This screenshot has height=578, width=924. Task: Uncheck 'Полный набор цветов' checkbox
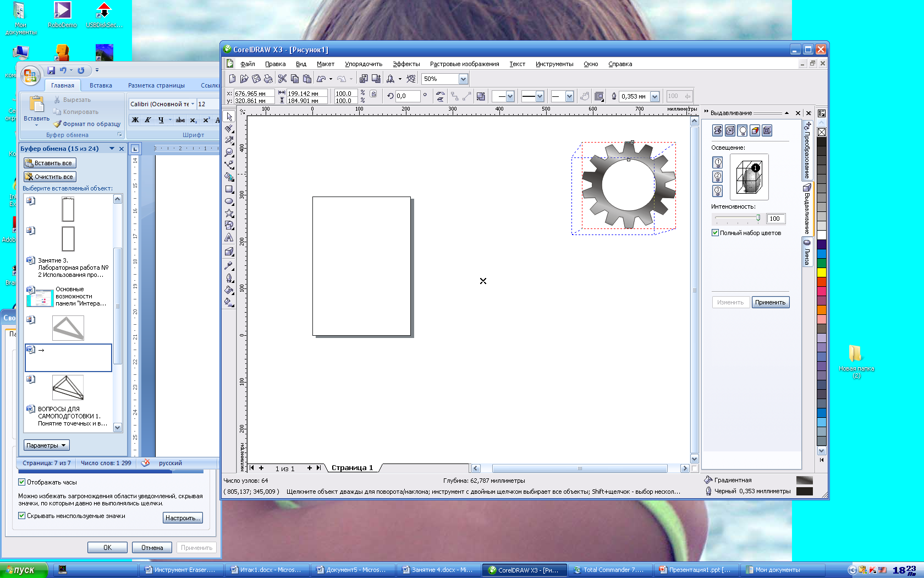(715, 233)
